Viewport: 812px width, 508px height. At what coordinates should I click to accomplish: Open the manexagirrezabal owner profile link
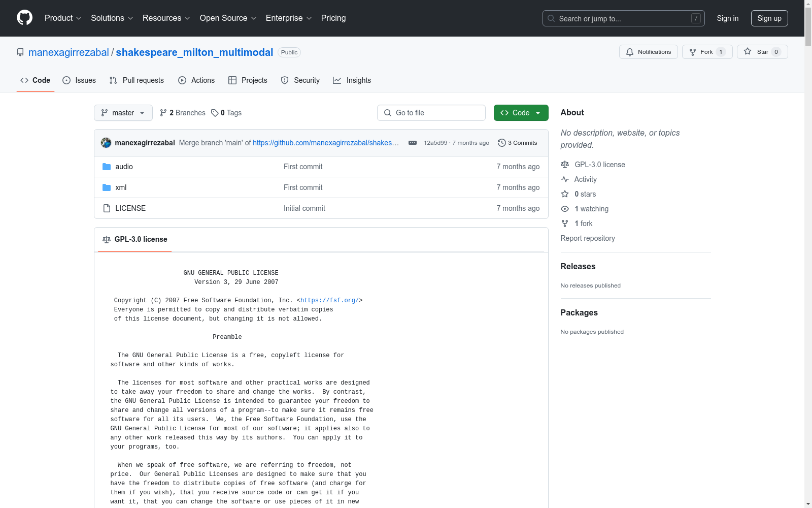click(x=69, y=52)
